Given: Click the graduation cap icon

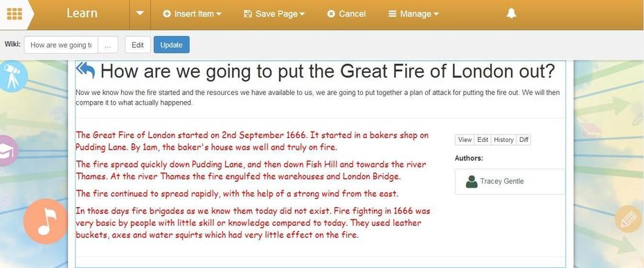Looking at the screenshot, I should [x=8, y=151].
